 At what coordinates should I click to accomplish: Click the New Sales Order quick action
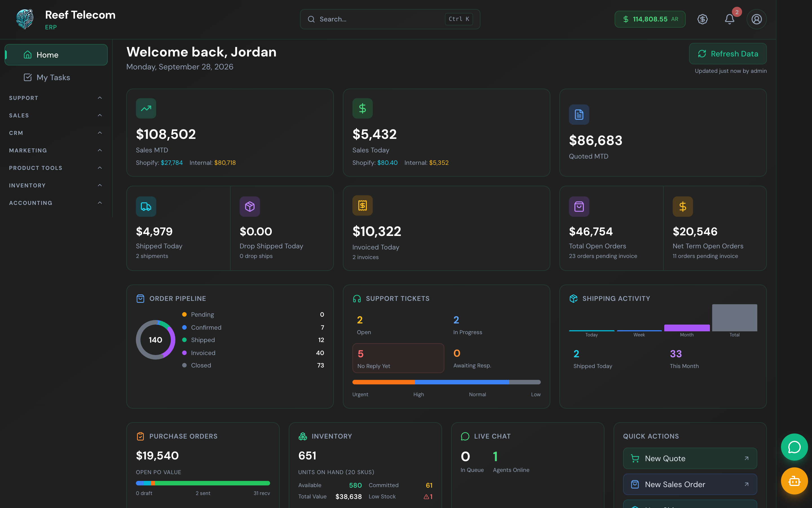(690, 484)
